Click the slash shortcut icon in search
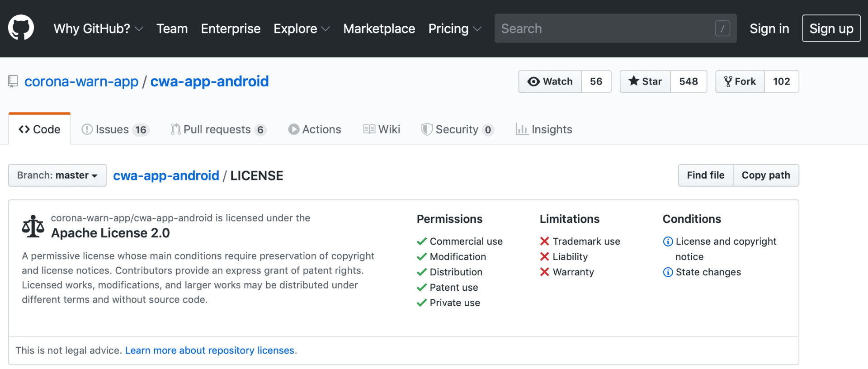This screenshot has width=868, height=369. [722, 28]
